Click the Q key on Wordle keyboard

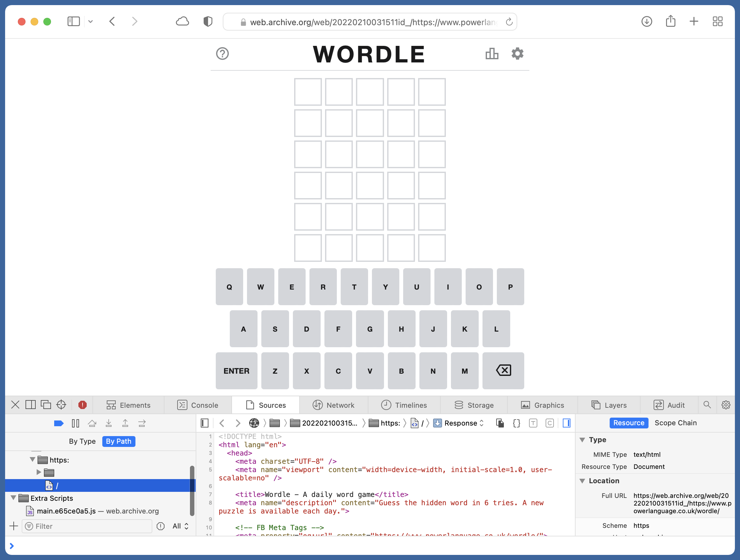(x=229, y=286)
